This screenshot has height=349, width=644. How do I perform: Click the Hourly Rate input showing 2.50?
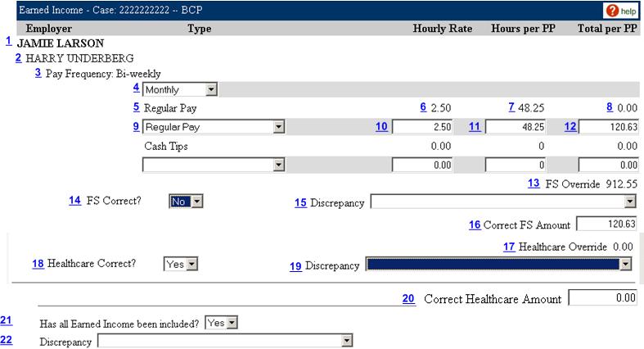[x=424, y=127]
